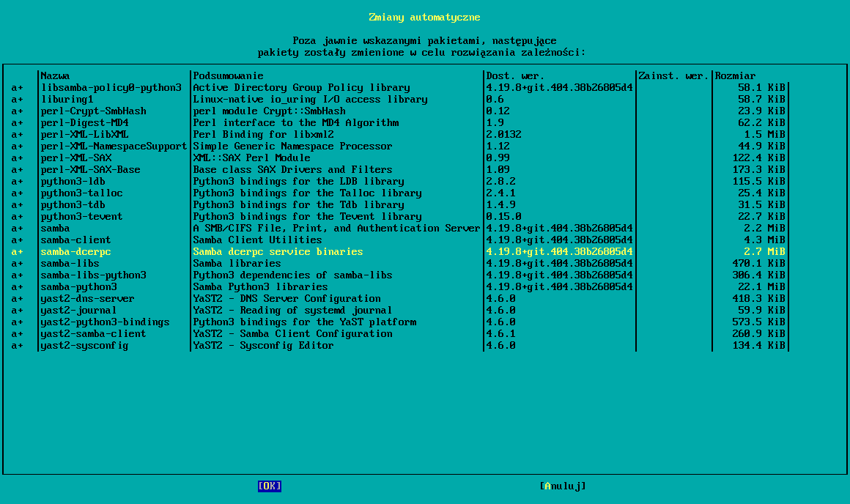Select the perl-Digest-MD4 package row
850x504 pixels.
click(399, 123)
